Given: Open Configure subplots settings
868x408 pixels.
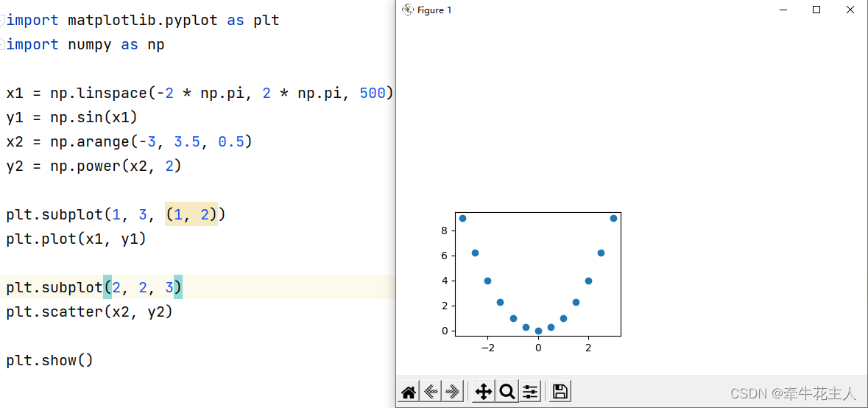Looking at the screenshot, I should pyautogui.click(x=530, y=392).
